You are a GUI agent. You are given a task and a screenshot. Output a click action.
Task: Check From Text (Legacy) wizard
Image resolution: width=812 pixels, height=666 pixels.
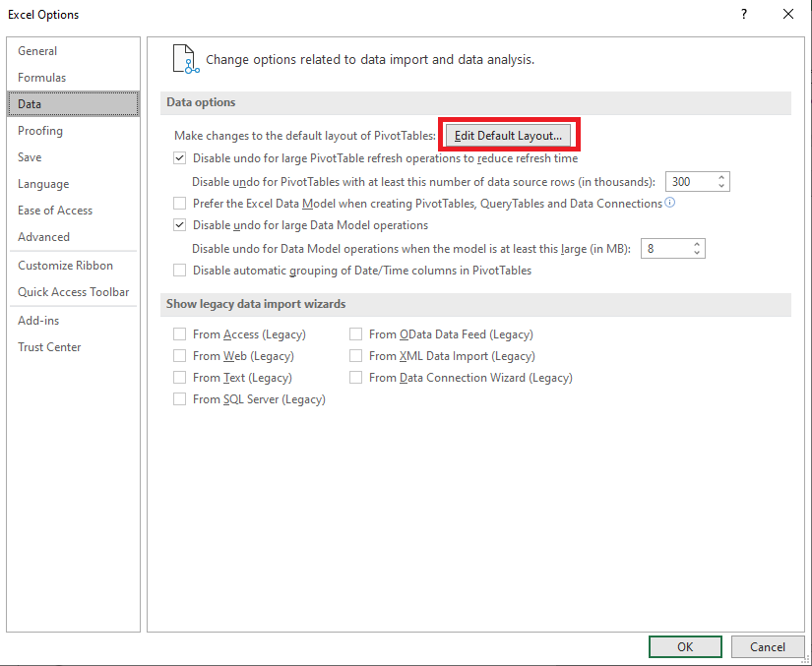pyautogui.click(x=180, y=378)
